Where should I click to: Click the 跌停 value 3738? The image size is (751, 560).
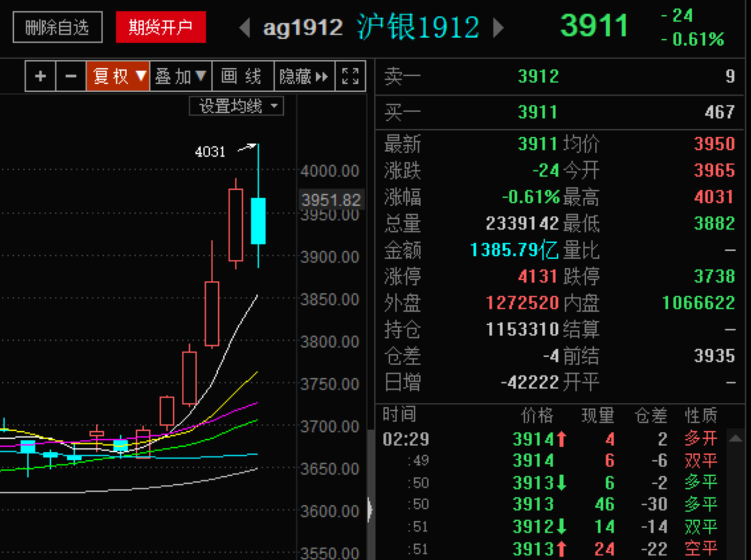(714, 276)
